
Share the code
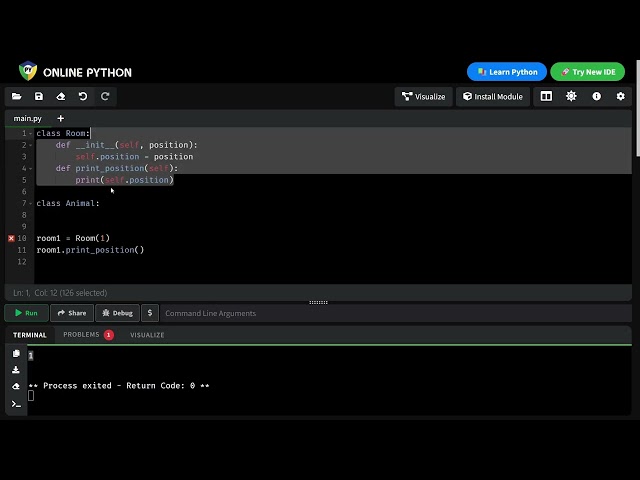click(72, 313)
